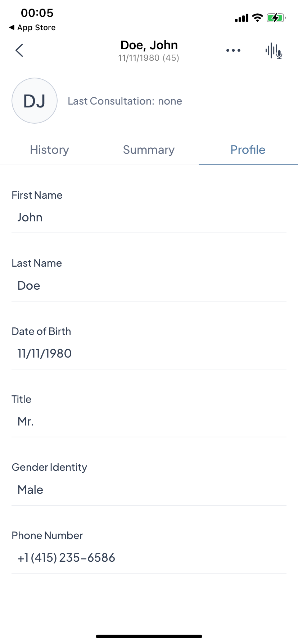The image size is (298, 644).
Task: Tap the battery charging icon
Action: pyautogui.click(x=276, y=18)
